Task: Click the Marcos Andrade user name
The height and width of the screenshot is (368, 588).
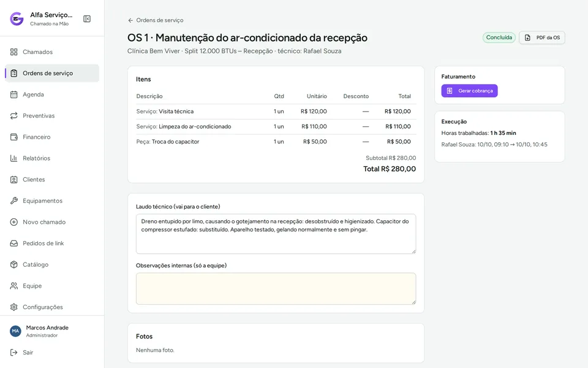Action: coord(47,328)
